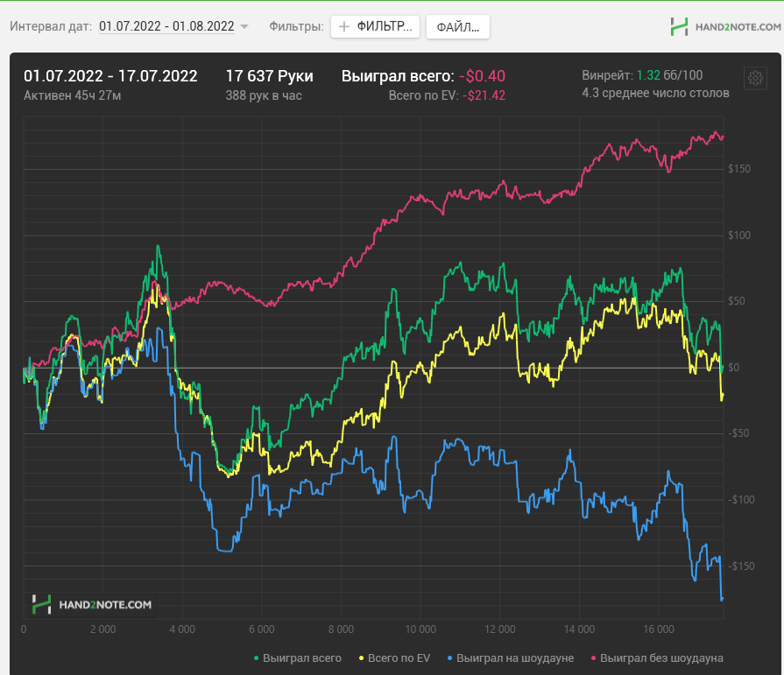
Task: Click the Выиграл всего -$0.40 total
Action: tap(423, 76)
